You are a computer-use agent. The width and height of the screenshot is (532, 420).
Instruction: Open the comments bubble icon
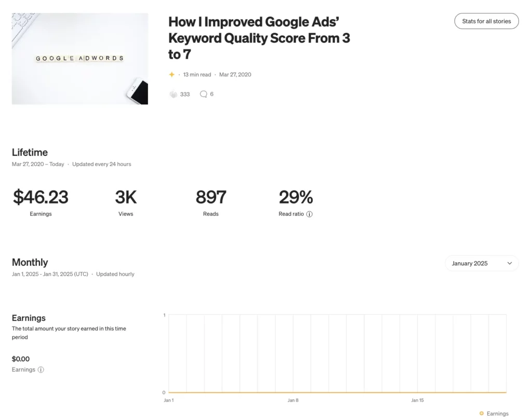coord(204,94)
